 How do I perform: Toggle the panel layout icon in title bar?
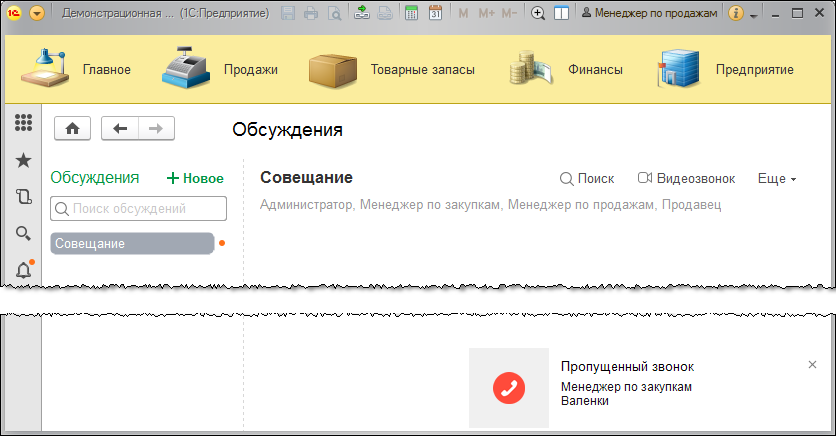(561, 13)
